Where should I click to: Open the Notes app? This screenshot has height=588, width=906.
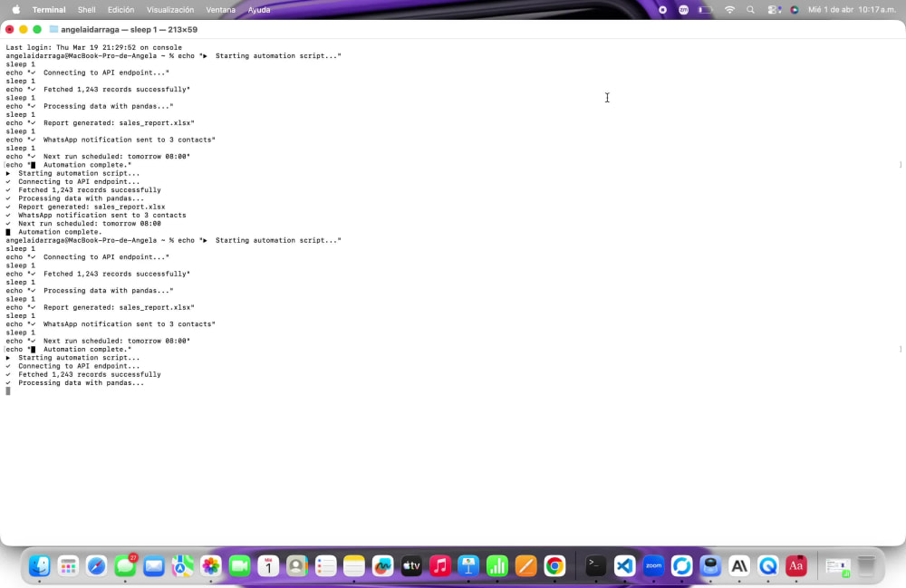click(354, 566)
